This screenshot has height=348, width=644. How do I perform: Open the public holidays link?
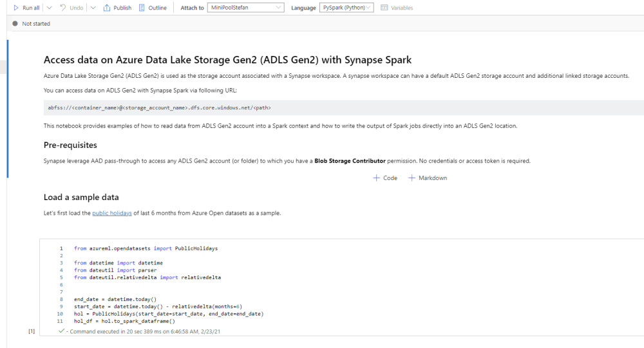click(x=111, y=213)
